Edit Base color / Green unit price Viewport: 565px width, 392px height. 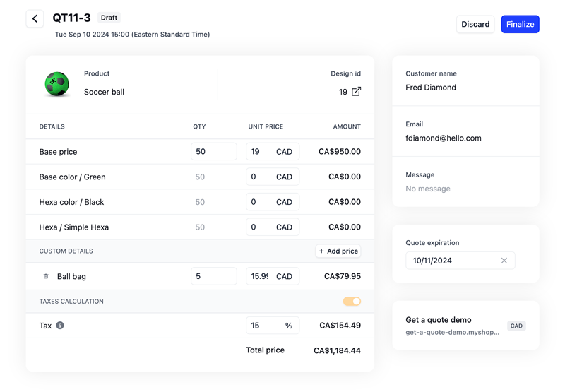[259, 177]
